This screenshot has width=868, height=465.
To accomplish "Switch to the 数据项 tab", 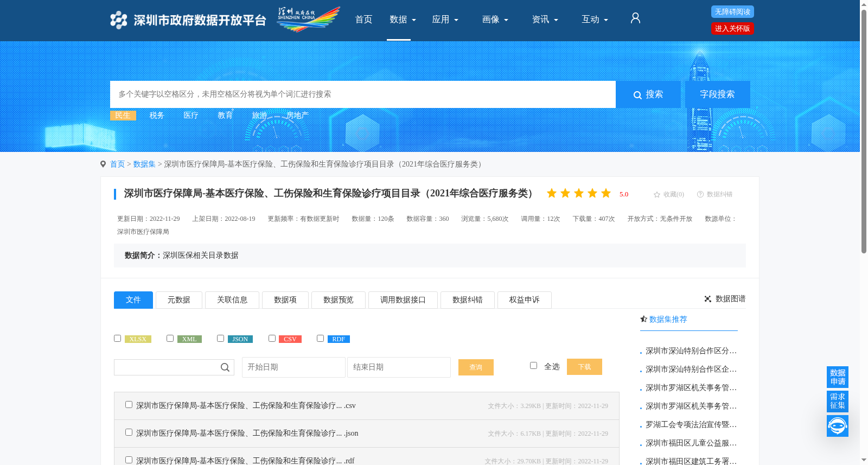I will pyautogui.click(x=285, y=300).
